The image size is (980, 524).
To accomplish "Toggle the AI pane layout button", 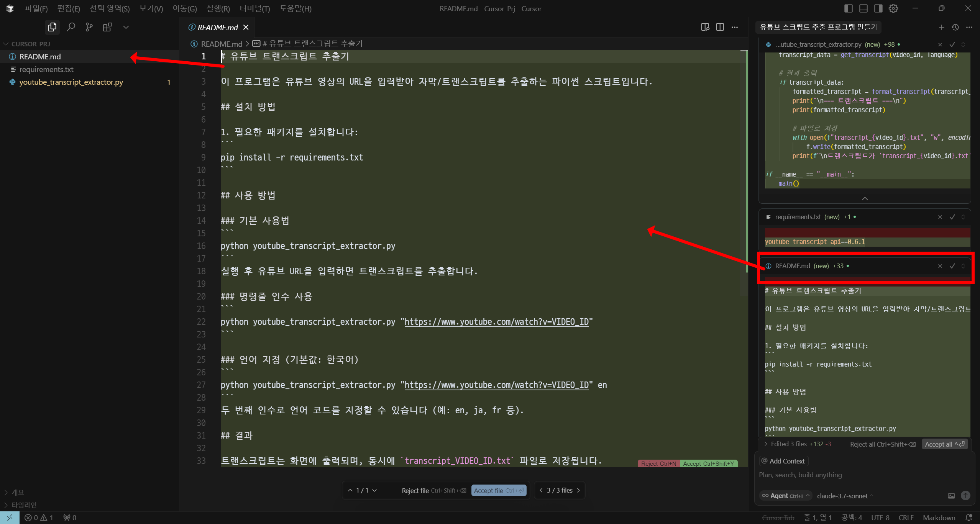I will (878, 8).
